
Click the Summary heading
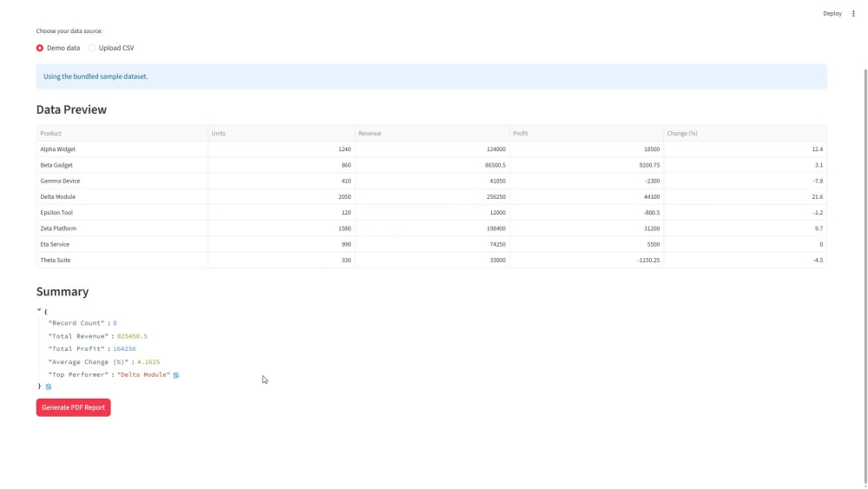coord(62,292)
